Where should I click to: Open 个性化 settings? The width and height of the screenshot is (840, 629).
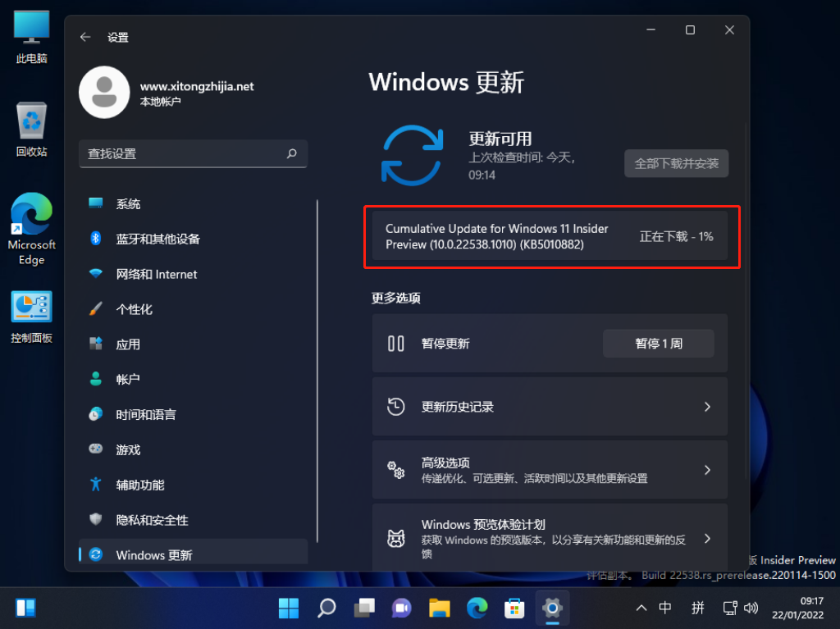194,309
